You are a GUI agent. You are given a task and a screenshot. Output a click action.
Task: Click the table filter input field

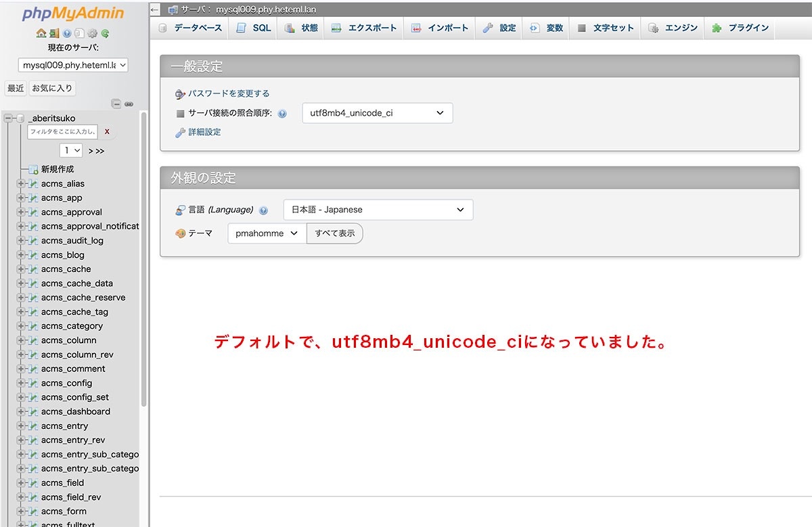[63, 132]
